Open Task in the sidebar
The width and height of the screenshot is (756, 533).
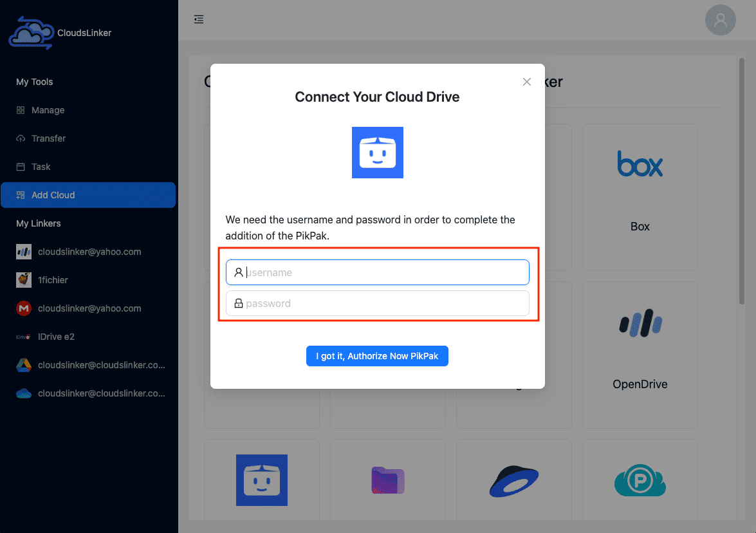[x=88, y=167]
